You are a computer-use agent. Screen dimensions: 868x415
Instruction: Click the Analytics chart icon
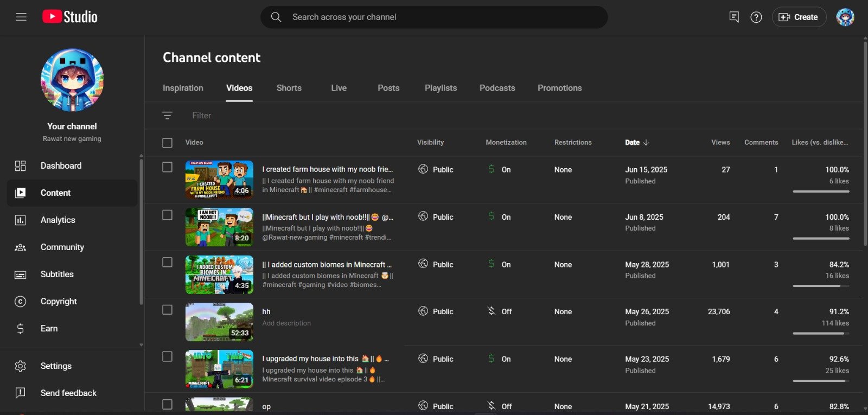click(x=20, y=220)
